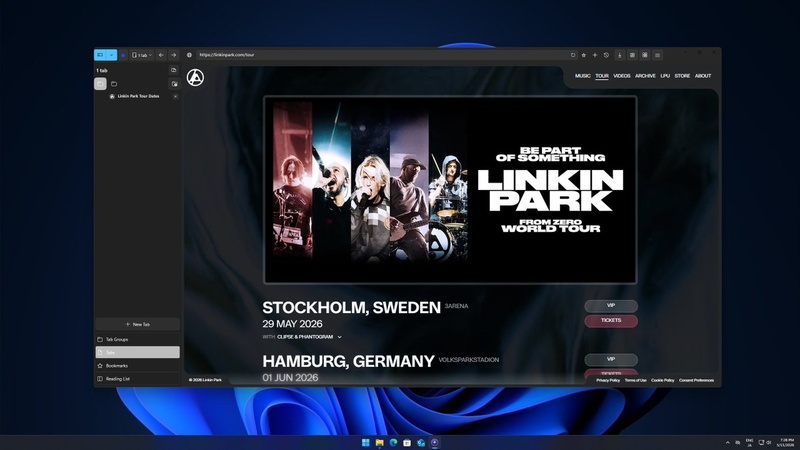This screenshot has width=800, height=450.
Task: Click the toolbar icon right of downloads
Action: coord(632,55)
